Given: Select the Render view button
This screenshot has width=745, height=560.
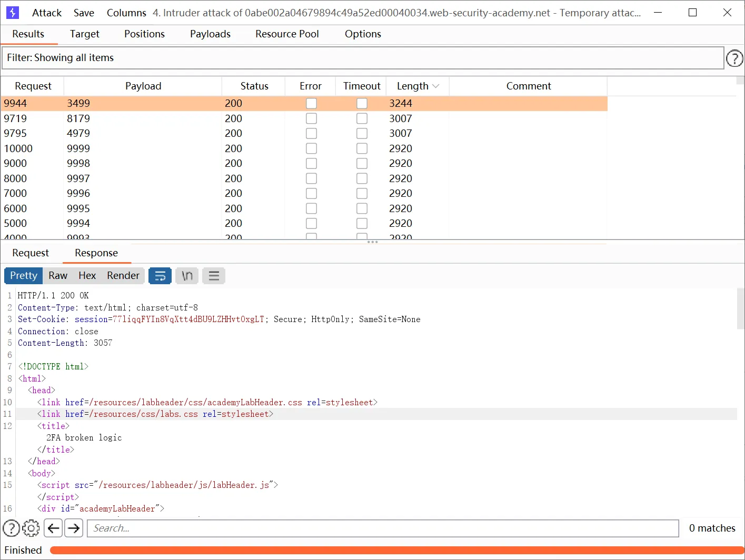Looking at the screenshot, I should pos(123,276).
